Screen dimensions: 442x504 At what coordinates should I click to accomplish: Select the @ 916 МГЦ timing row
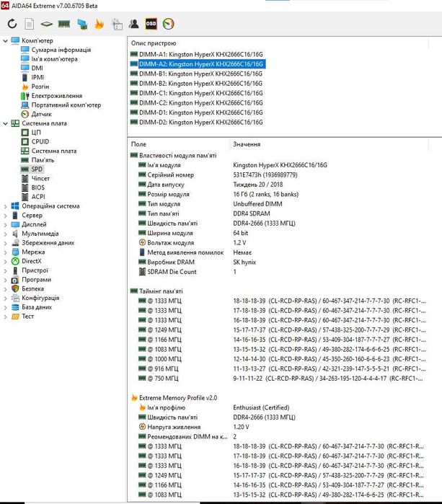pos(278,368)
